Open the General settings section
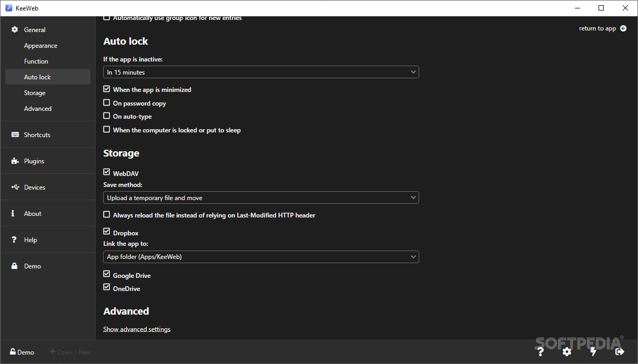The image size is (638, 364). point(48,30)
